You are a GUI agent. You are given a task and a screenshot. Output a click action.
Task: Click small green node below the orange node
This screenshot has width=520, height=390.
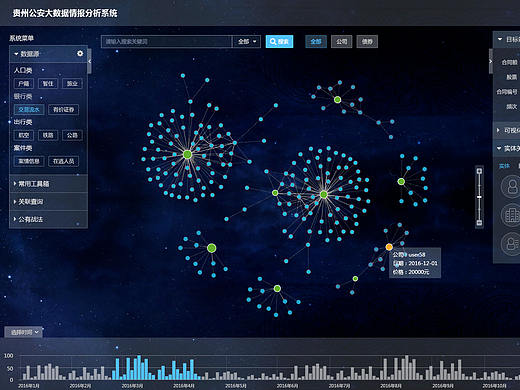pos(355,279)
